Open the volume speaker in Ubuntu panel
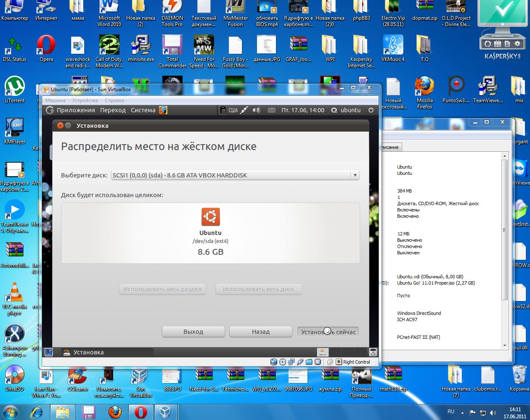Screen dimensions: 530x420 click(x=256, y=110)
